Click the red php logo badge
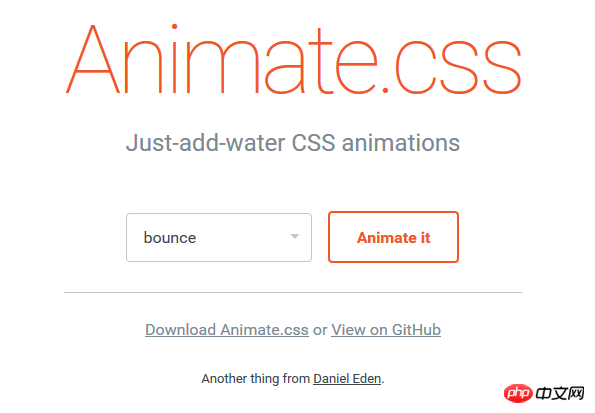This screenshot has height=413, width=595. coord(518,393)
